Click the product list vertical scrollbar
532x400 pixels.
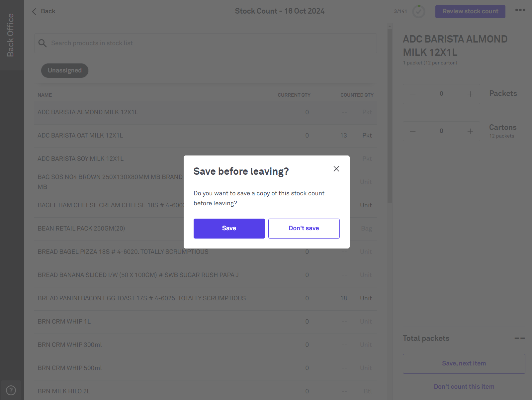[390, 116]
